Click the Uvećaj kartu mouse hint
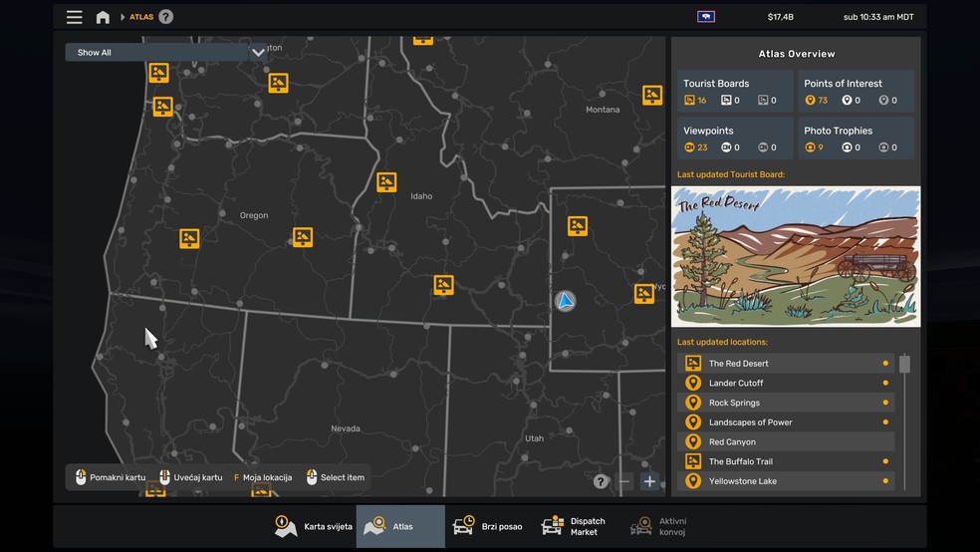 click(190, 477)
